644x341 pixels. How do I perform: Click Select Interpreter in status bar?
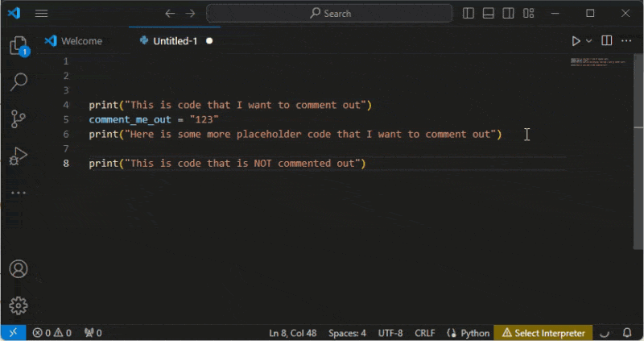[543, 333]
